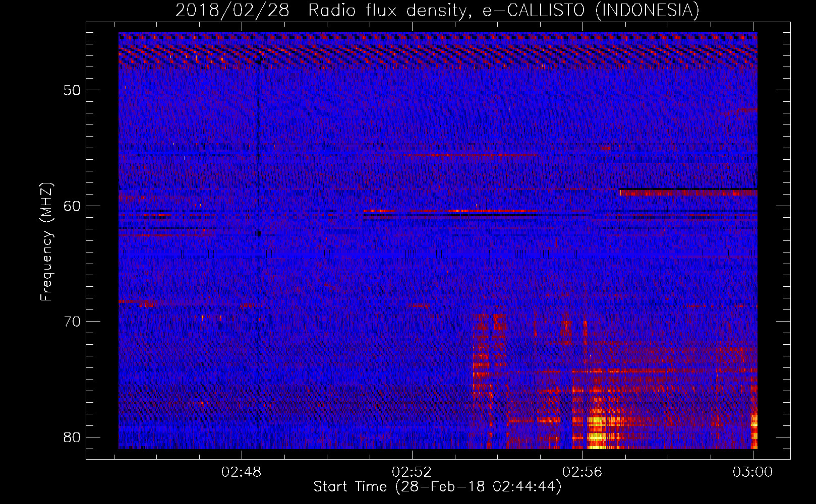Click the 50 frequency tick label

[73, 91]
